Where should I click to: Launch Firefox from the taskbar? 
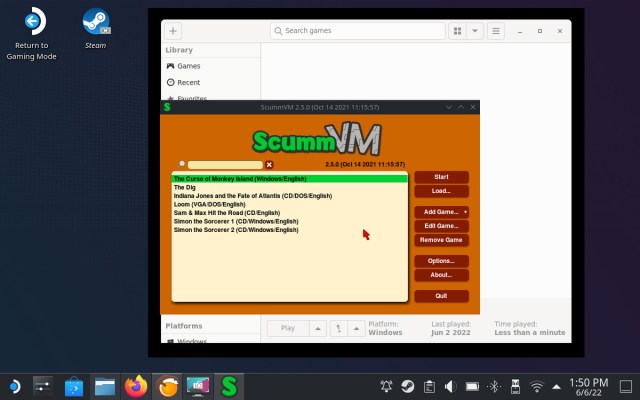click(136, 386)
